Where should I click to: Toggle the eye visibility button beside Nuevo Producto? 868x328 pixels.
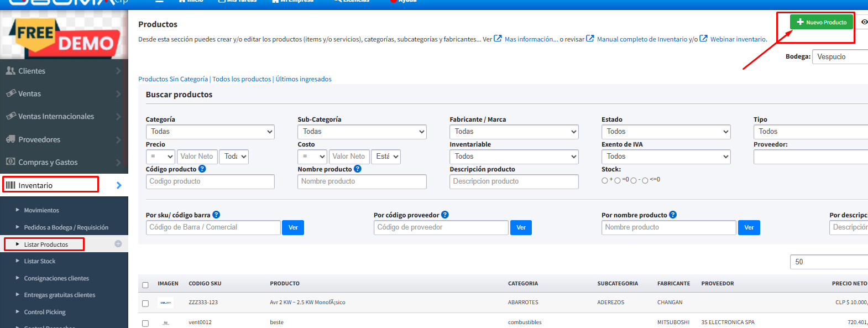[864, 22]
